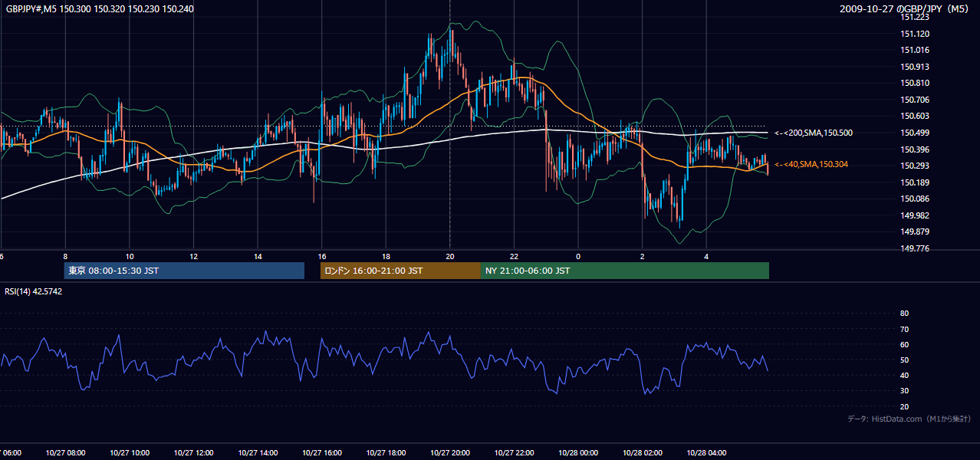Click bottom time label 10/27 12:00
980x460 pixels.
point(193,453)
